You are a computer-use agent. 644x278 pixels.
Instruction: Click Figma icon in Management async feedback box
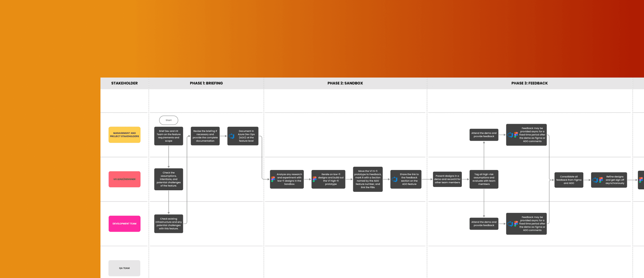(x=516, y=135)
